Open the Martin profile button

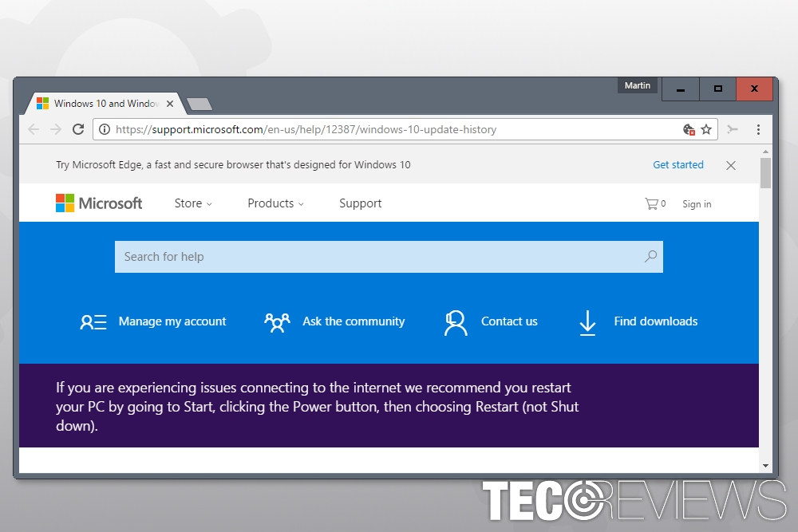click(x=637, y=85)
